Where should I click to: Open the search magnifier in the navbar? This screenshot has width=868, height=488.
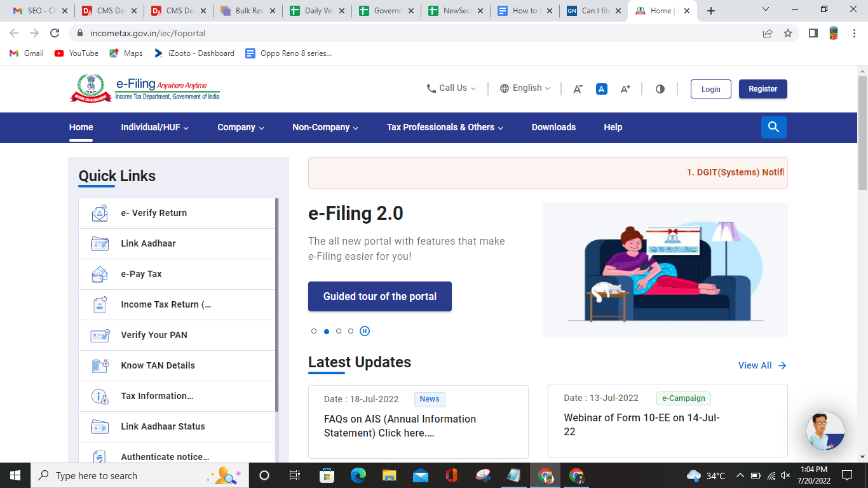[773, 127]
